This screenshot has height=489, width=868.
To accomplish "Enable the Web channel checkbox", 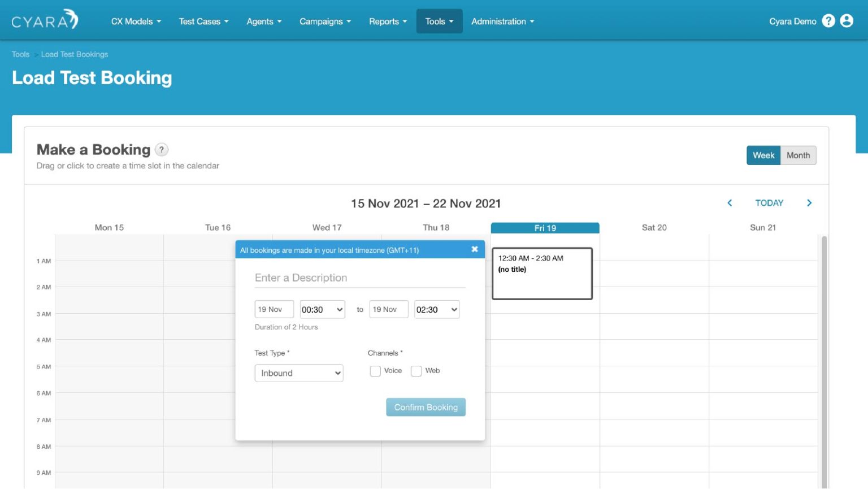I will [x=416, y=371].
